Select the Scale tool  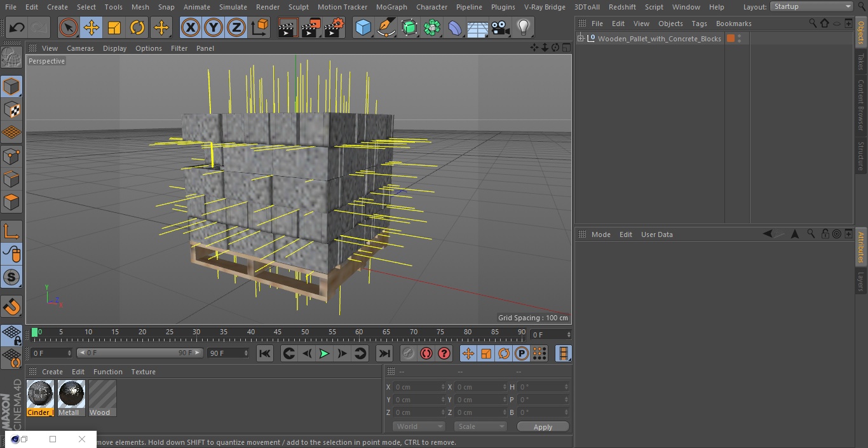point(114,28)
